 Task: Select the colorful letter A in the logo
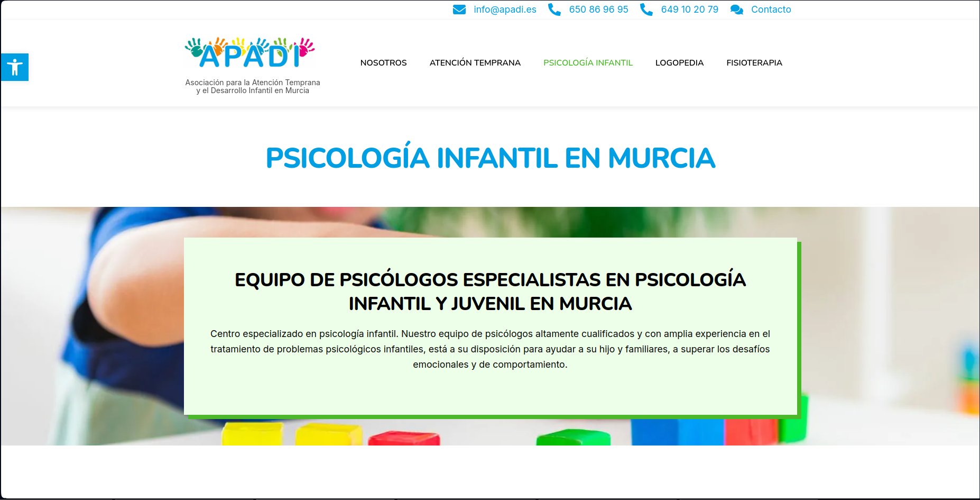point(208,58)
